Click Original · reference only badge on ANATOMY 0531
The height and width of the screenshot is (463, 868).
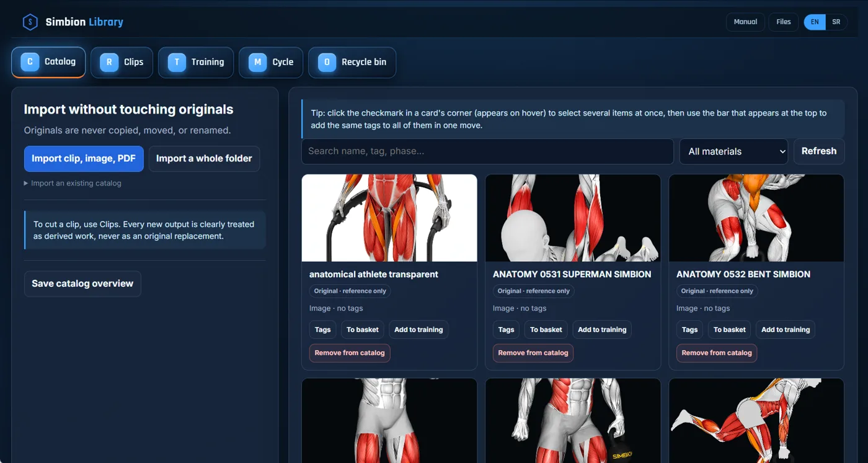pyautogui.click(x=533, y=291)
